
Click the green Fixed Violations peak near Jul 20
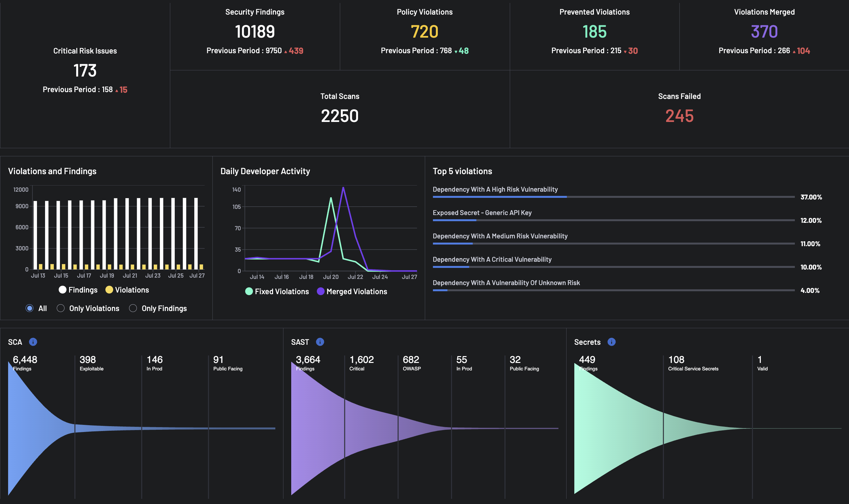click(331, 198)
